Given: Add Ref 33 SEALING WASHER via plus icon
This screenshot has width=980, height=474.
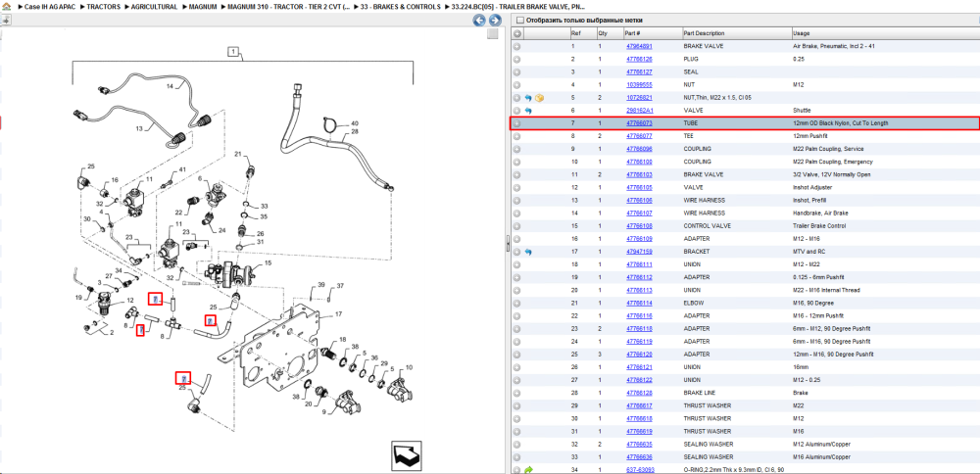Looking at the screenshot, I should (516, 457).
